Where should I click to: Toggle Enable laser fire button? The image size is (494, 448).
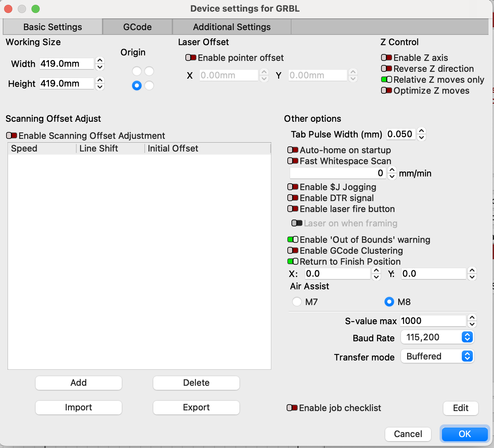click(293, 209)
